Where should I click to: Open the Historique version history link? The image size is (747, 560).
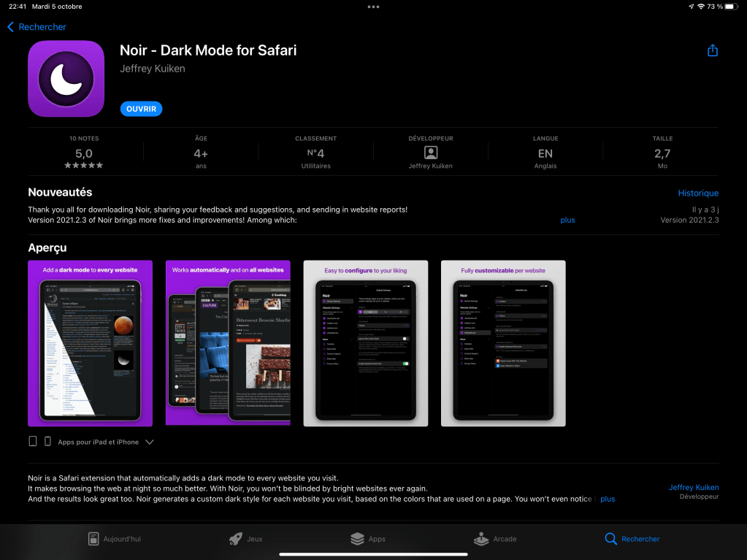tap(698, 193)
